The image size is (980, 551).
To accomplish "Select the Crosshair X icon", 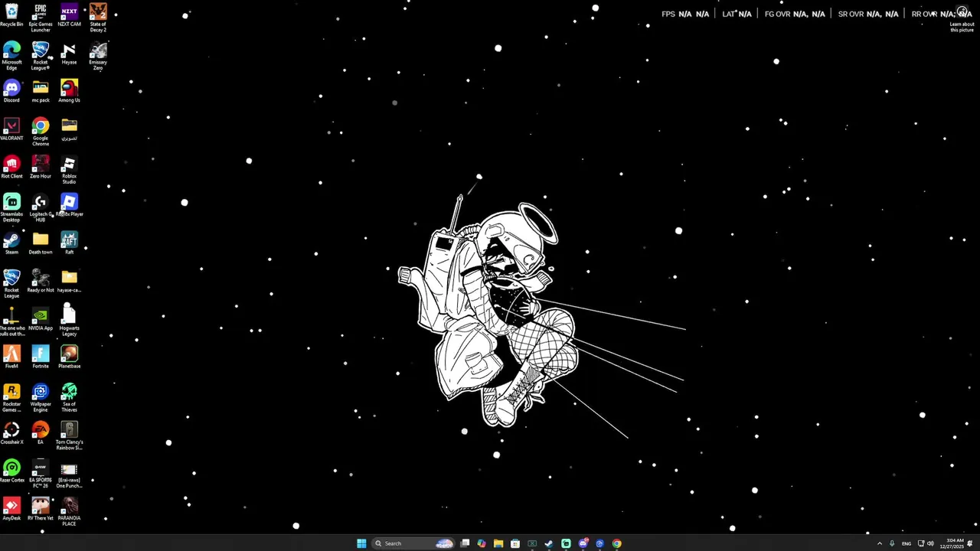I will (x=11, y=433).
